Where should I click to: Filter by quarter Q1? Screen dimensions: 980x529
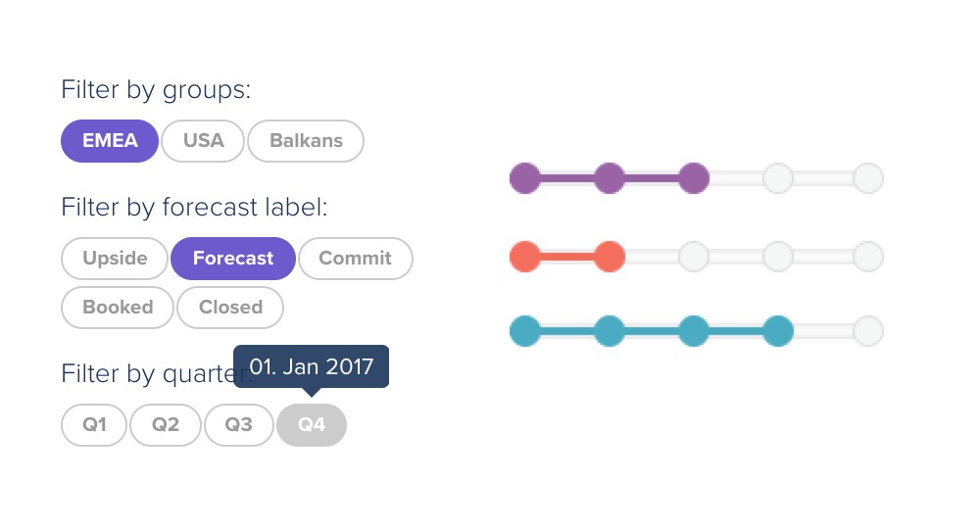(x=94, y=425)
